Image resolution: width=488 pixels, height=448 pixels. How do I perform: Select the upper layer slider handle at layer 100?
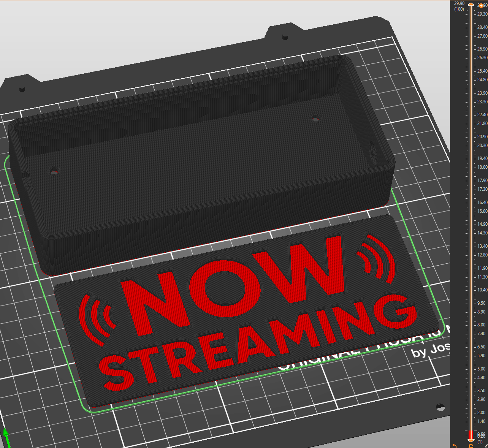pyautogui.click(x=471, y=5)
